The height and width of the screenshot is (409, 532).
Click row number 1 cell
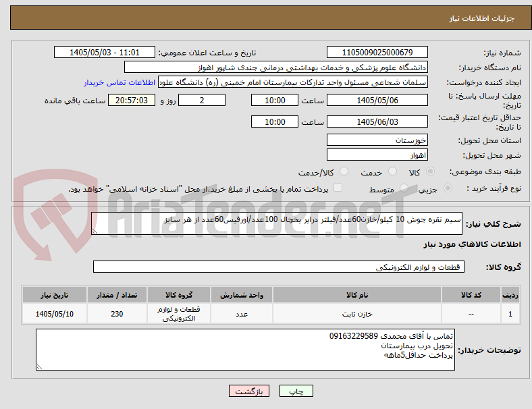(x=510, y=314)
